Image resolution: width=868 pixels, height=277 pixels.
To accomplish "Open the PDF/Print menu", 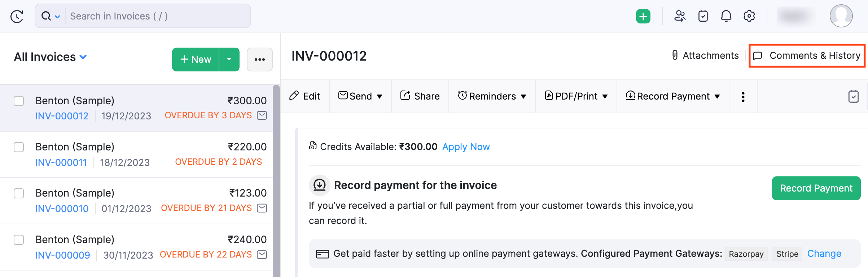I will 576,96.
